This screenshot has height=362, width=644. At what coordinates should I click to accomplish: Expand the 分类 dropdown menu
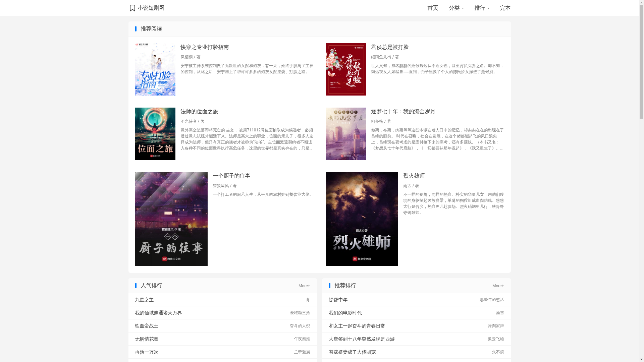[456, 8]
